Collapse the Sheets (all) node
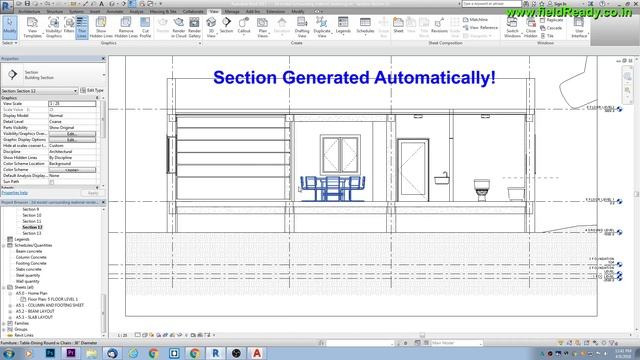 4,287
